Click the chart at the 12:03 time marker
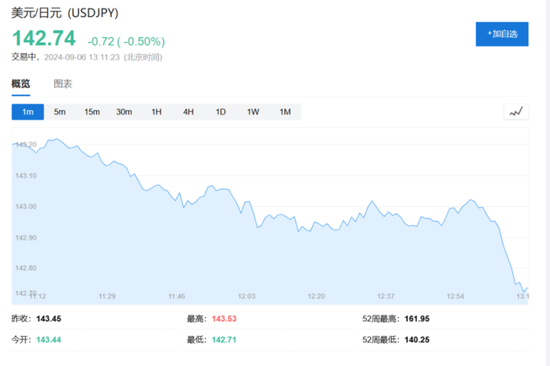550x366 pixels. 247,296
